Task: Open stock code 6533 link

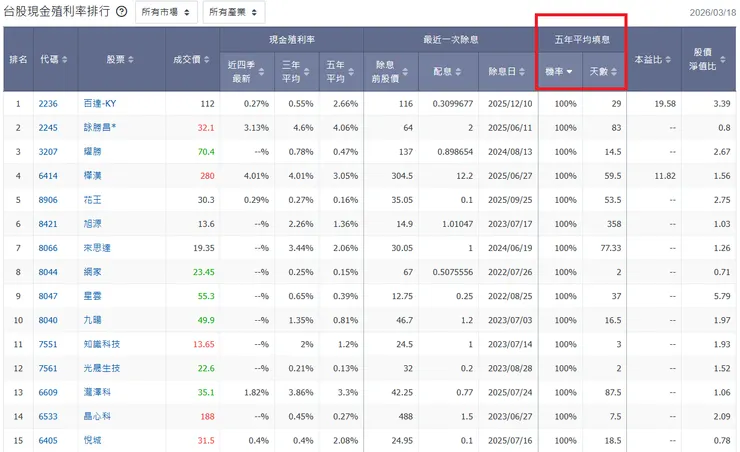Action: [x=48, y=417]
